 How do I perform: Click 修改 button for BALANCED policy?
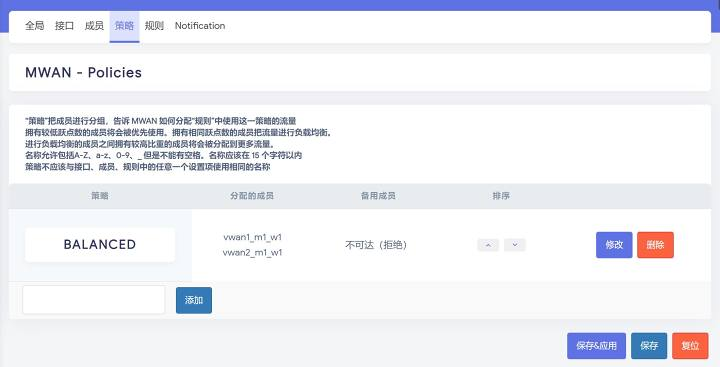coord(614,245)
